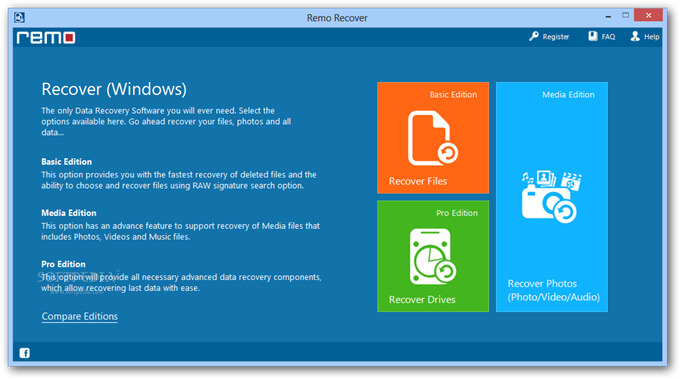Click the Media Edition label on blue tile
The width and height of the screenshot is (680, 379).
tap(568, 95)
